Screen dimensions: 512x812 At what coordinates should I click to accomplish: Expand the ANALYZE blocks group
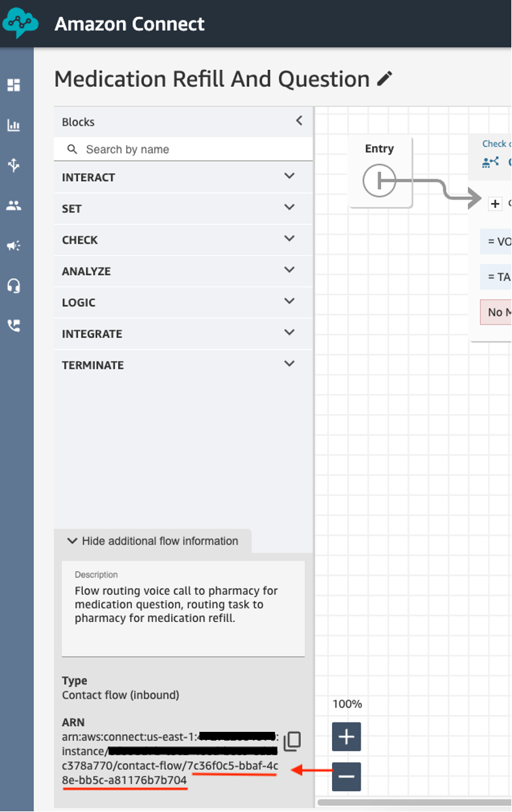click(x=183, y=272)
